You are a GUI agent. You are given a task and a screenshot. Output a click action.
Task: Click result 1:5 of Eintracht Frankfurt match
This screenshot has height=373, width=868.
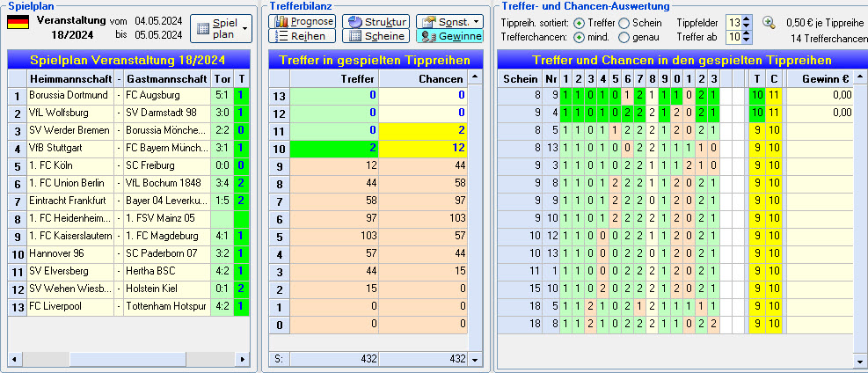tap(222, 201)
